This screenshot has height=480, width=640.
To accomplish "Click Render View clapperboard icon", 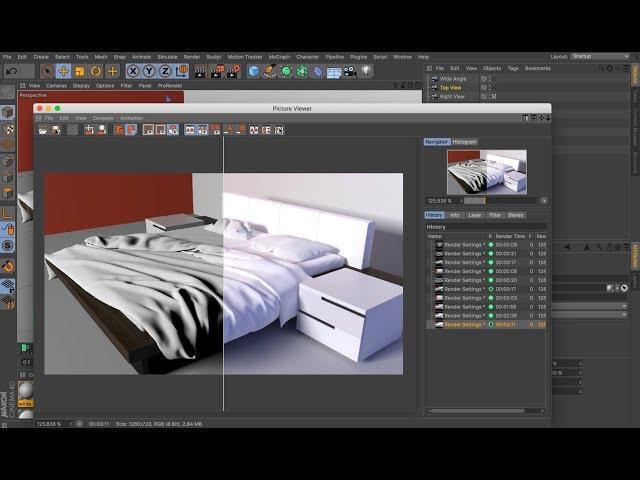I will (200, 72).
